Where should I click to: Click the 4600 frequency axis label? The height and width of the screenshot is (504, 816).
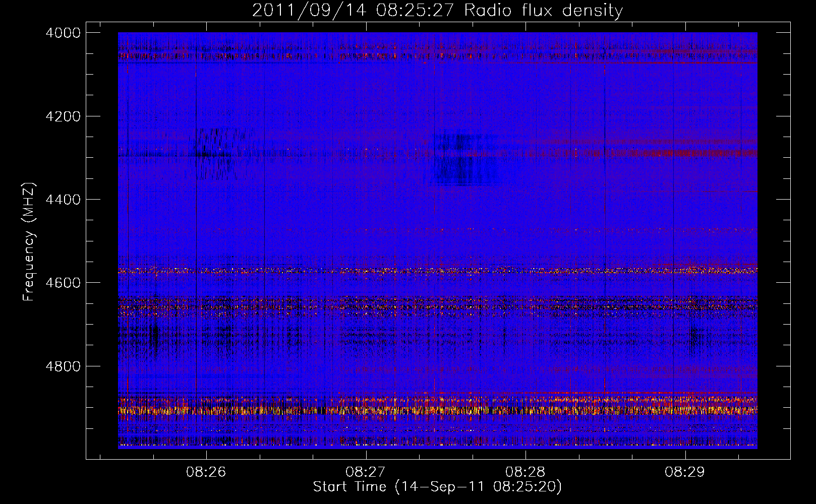click(63, 283)
